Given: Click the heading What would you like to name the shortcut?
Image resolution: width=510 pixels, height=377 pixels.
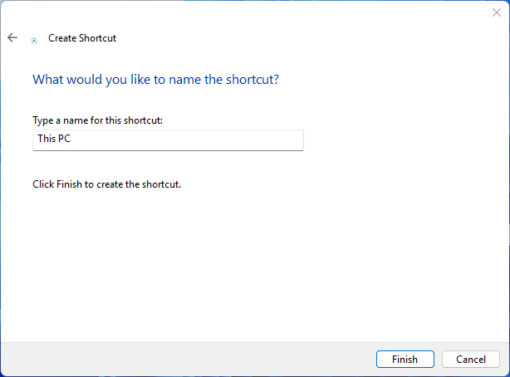Looking at the screenshot, I should click(155, 79).
